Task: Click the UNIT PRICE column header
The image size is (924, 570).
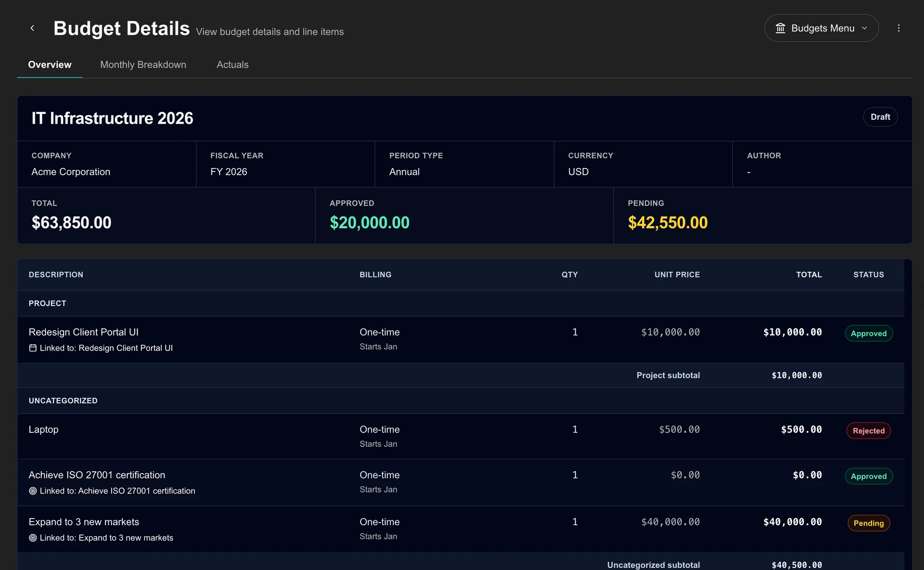Action: (677, 274)
